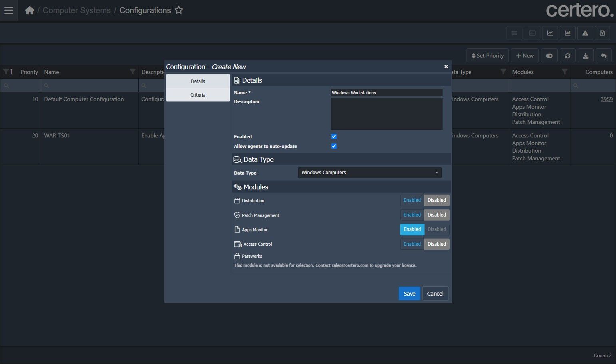Sort by the Modules column header
The height and width of the screenshot is (364, 616).
coord(523,72)
